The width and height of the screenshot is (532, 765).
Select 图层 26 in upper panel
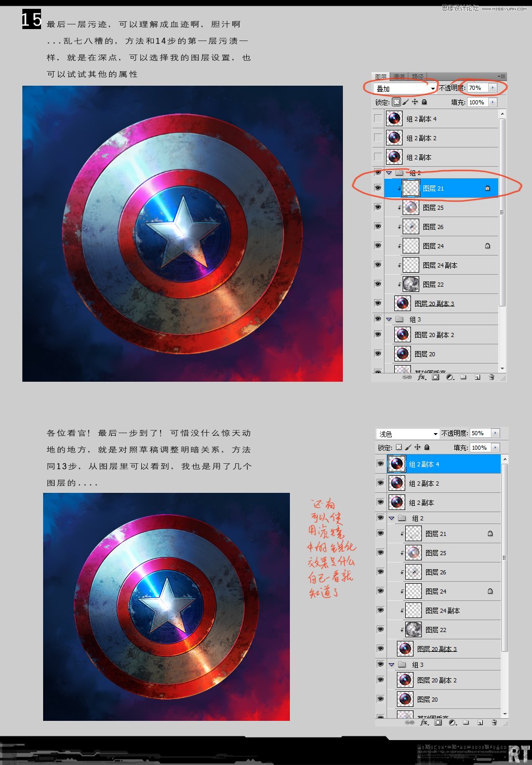pos(441,227)
